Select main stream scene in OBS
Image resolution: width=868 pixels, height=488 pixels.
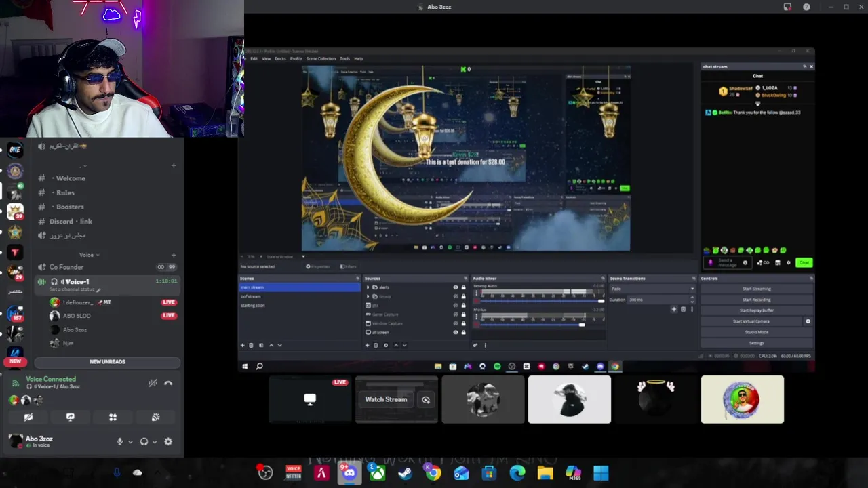tap(300, 287)
